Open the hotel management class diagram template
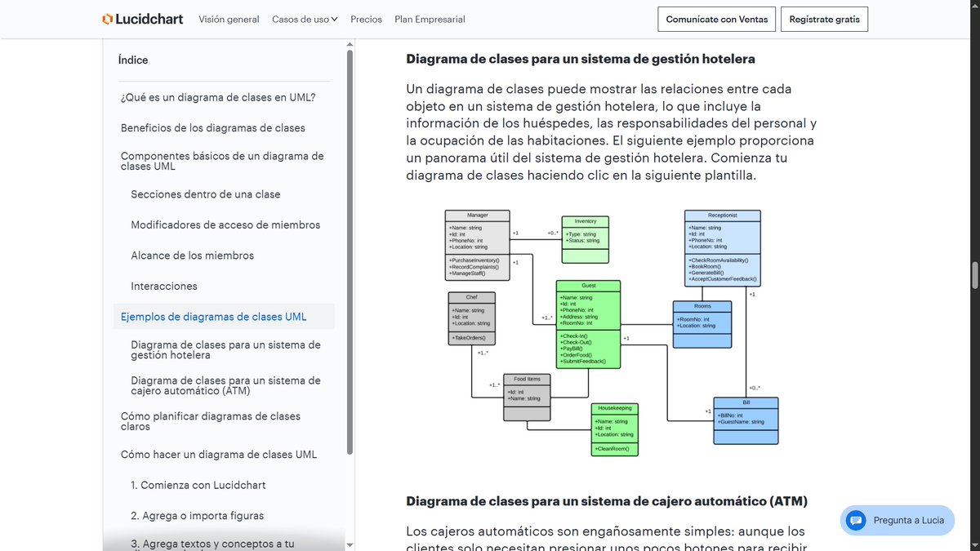This screenshot has height=551, width=980. [612, 332]
